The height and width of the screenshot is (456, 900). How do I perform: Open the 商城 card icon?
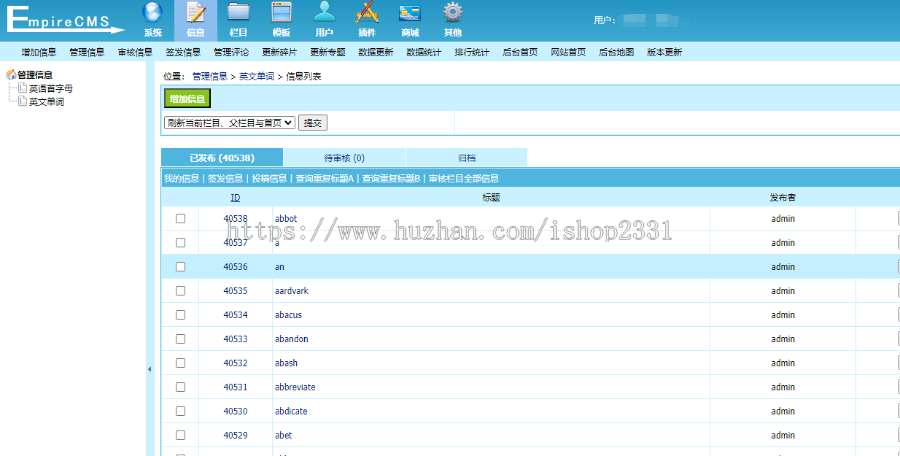[410, 13]
